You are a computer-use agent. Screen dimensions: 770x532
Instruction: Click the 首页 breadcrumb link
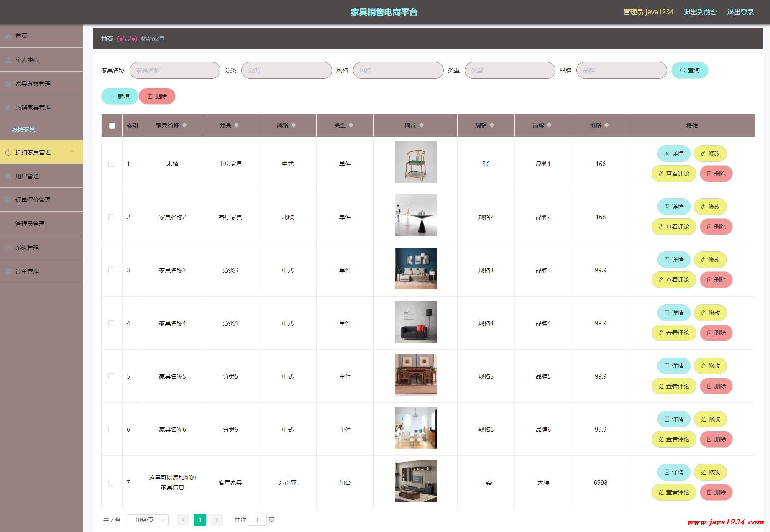coord(107,39)
